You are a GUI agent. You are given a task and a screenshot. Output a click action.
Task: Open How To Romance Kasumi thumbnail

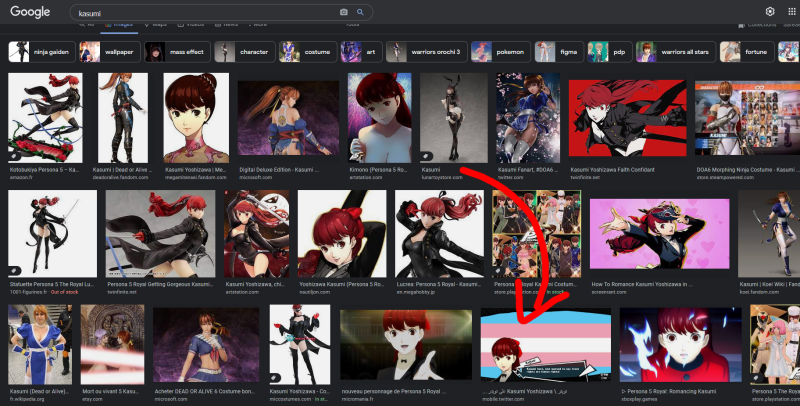click(660, 234)
